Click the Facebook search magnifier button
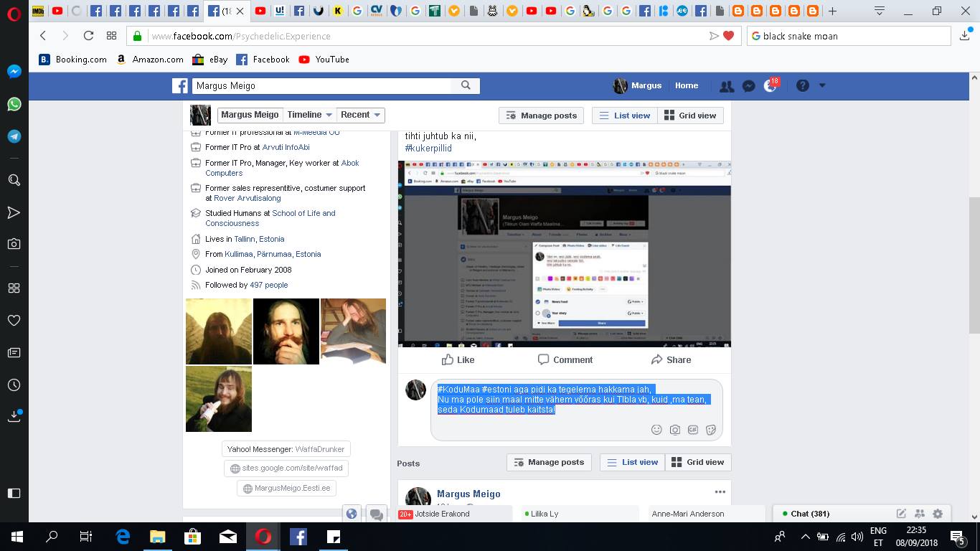 [466, 85]
